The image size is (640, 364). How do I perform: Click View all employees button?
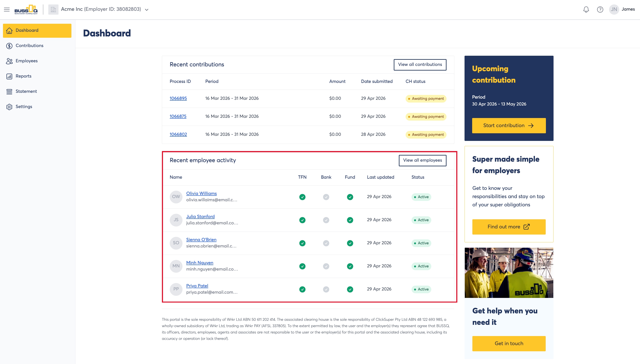point(423,161)
